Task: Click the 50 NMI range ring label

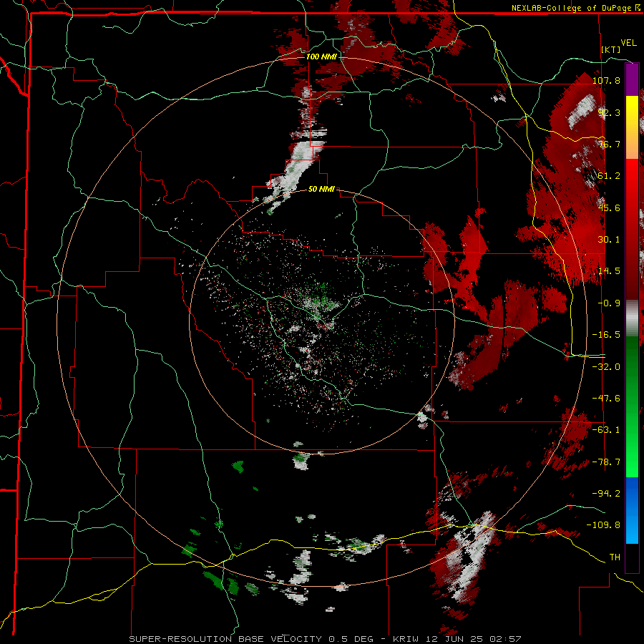Action: coord(321,189)
